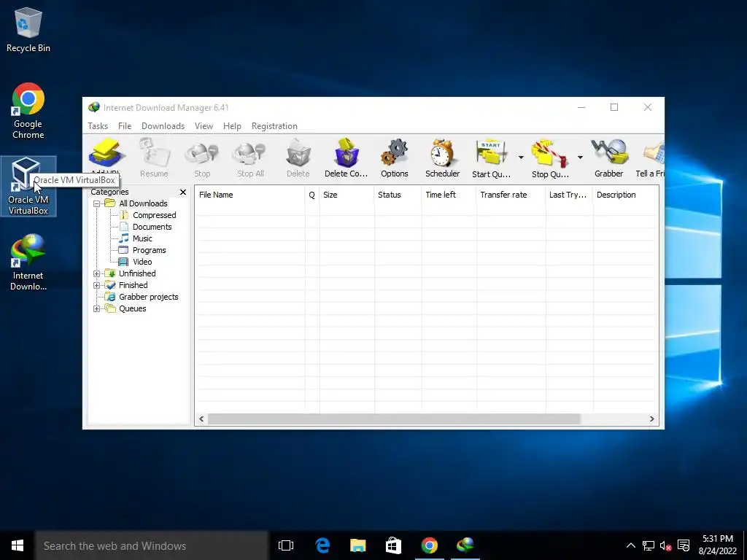Switch to Chrome in taskbar

coord(429,545)
